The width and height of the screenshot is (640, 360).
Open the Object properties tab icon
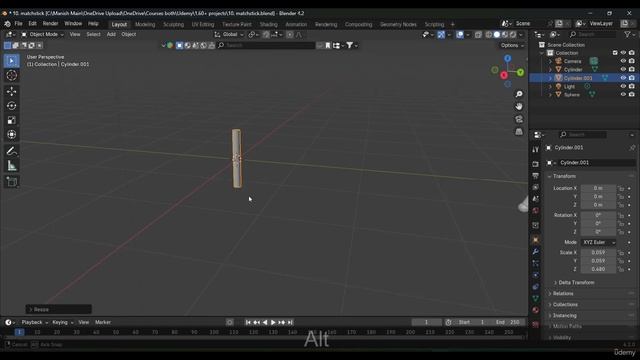click(x=536, y=240)
